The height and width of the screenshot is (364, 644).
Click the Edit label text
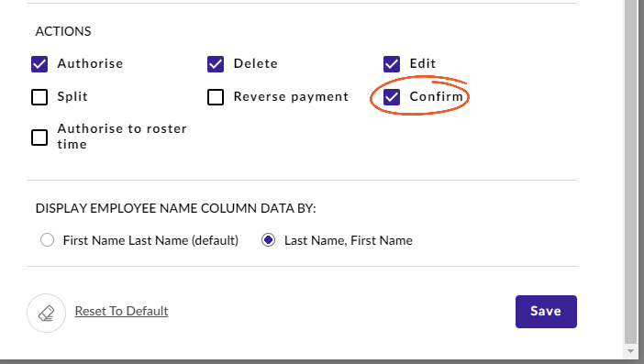coord(423,63)
